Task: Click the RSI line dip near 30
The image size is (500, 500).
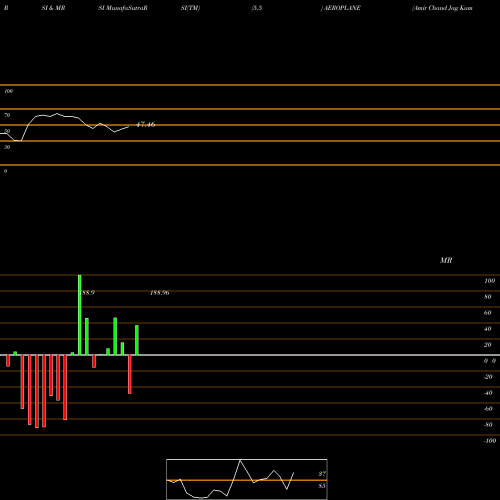Action: [18, 141]
